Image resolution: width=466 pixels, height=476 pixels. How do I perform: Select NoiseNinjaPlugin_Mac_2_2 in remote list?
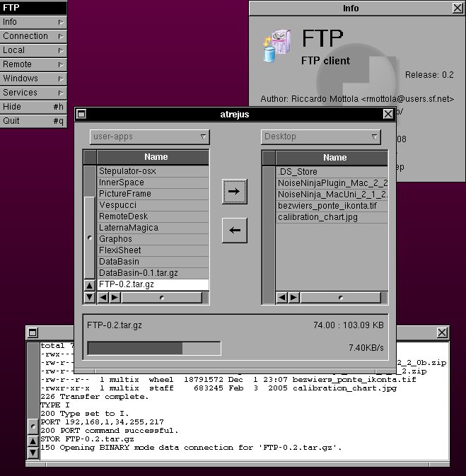pos(332,183)
